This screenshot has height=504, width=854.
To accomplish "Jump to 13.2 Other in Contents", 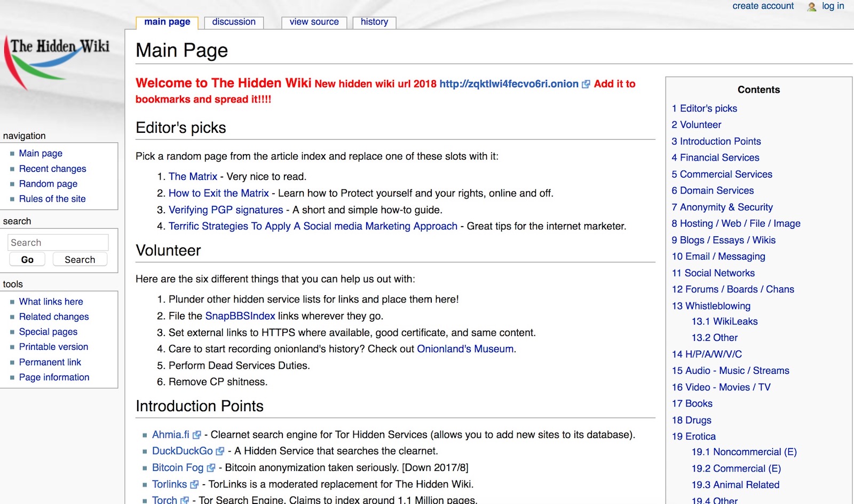I will (714, 338).
